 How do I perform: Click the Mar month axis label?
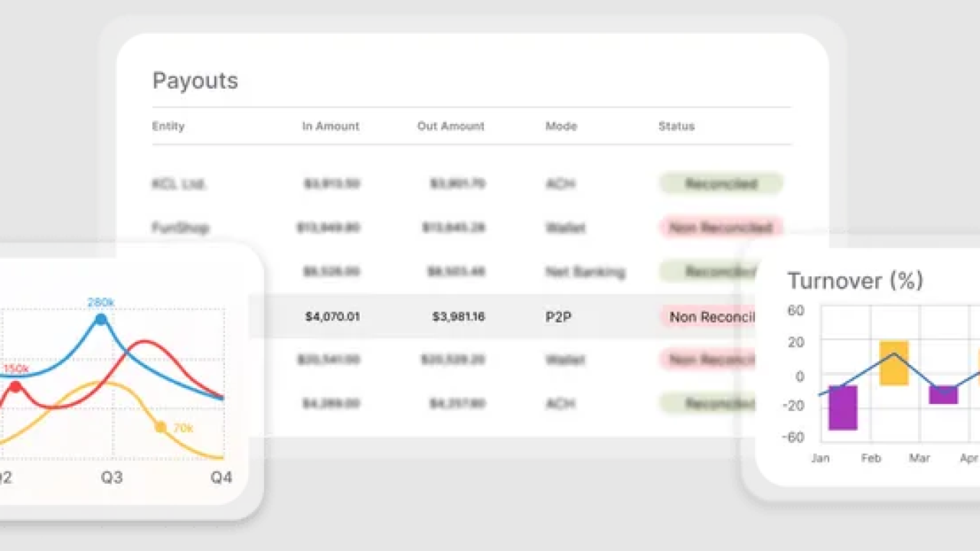(920, 458)
